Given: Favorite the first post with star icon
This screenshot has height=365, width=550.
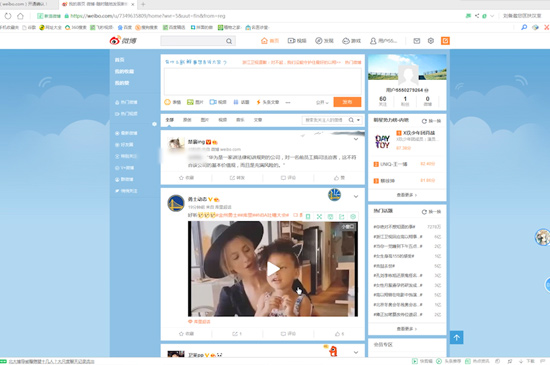Looking at the screenshot, I should pyautogui.click(x=186, y=178).
